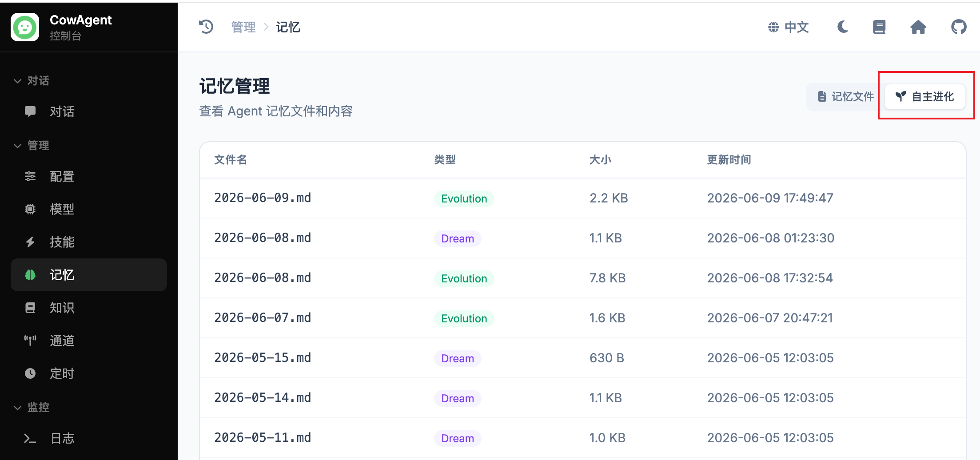
Task: Click the lightning icon next to 技能
Action: click(30, 242)
